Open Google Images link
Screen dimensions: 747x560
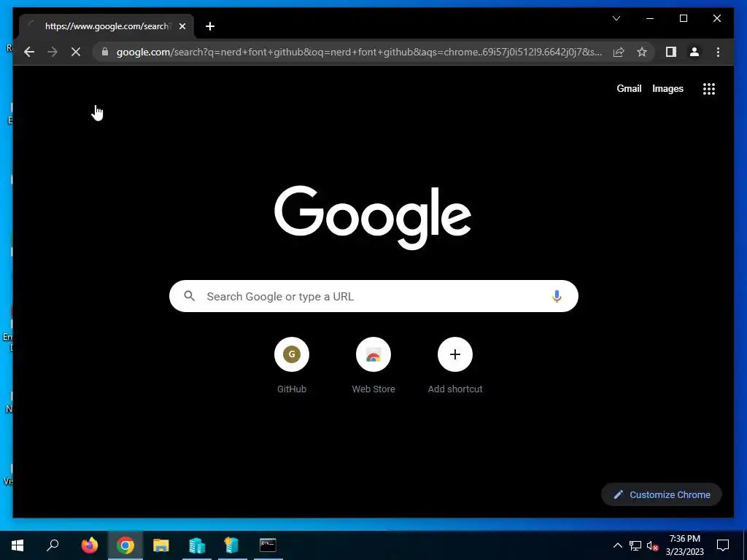tap(667, 88)
